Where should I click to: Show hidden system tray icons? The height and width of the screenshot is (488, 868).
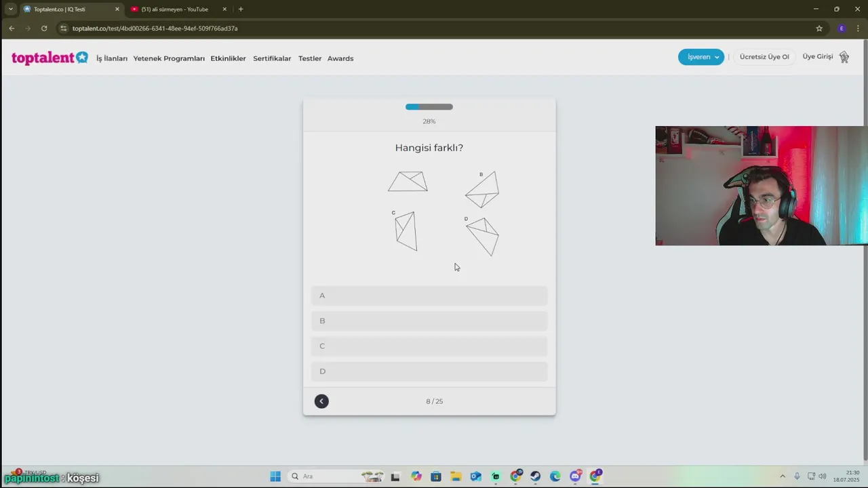tap(783, 476)
